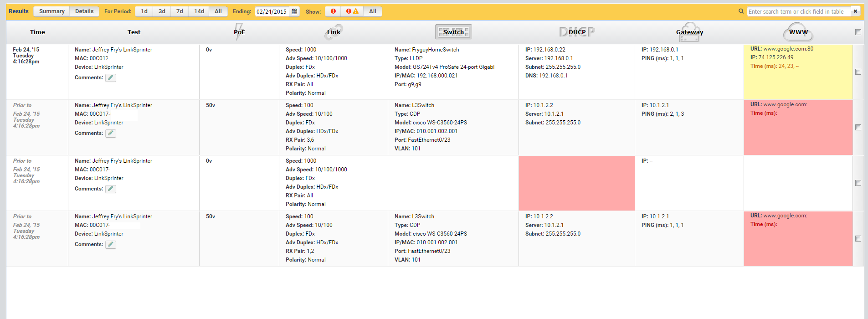Show errors and warnings filter
The image size is (868, 319).
[x=352, y=11]
